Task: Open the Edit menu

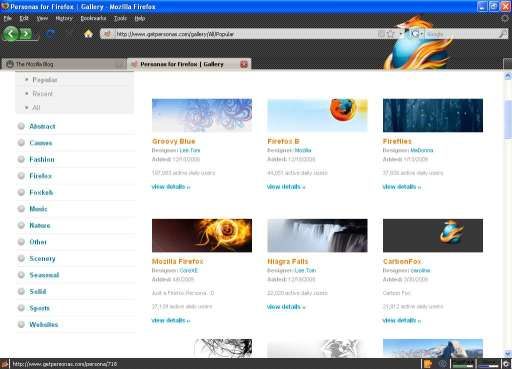Action: [24, 18]
